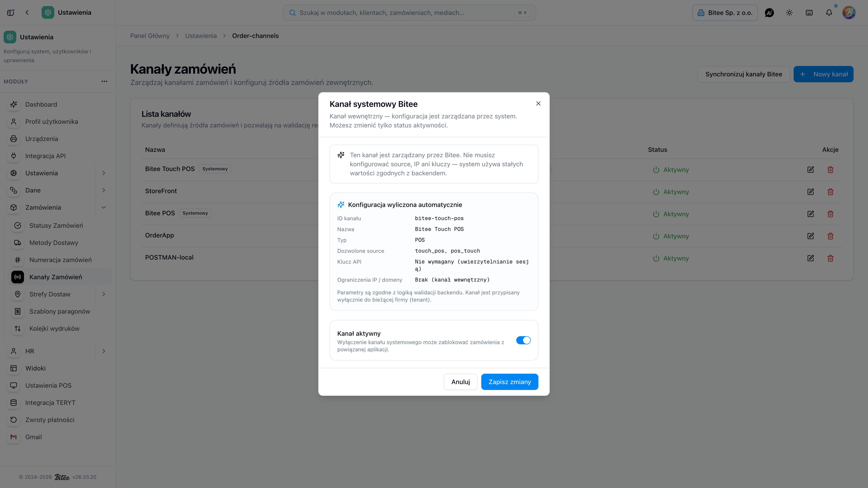
Task: Edit the Bitee Touch POS channel
Action: (810, 170)
